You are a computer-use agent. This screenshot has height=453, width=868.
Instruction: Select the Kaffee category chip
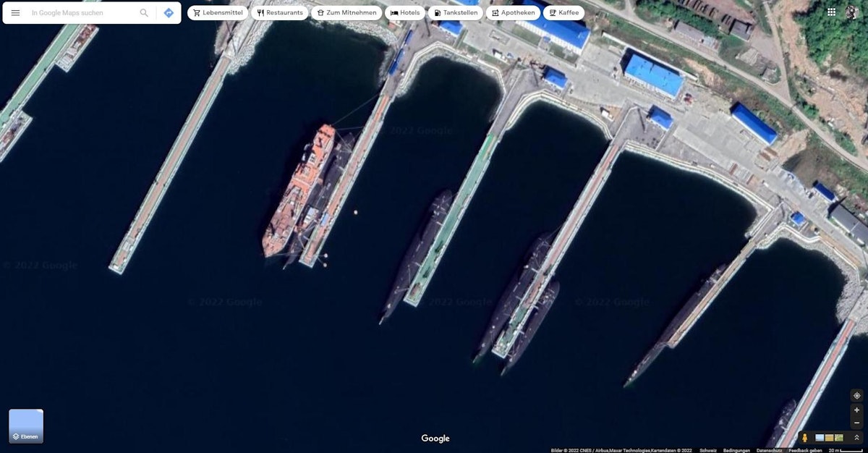click(x=563, y=13)
